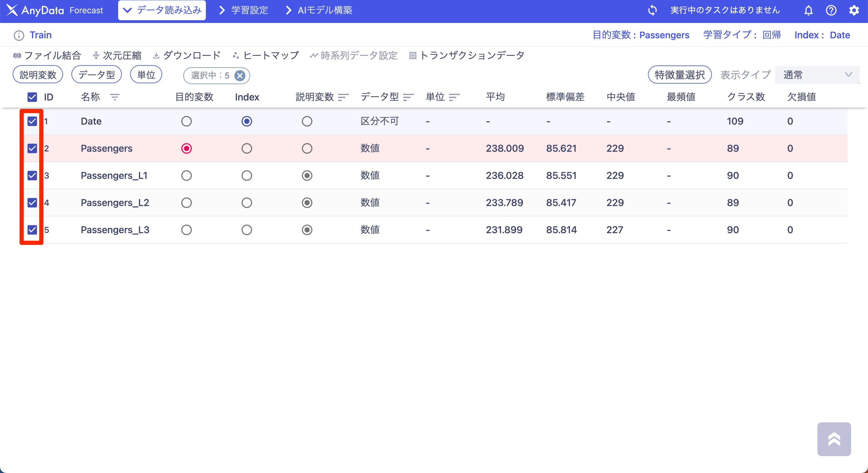Click the 平均 column header
This screenshot has height=473, width=868.
pyautogui.click(x=495, y=97)
